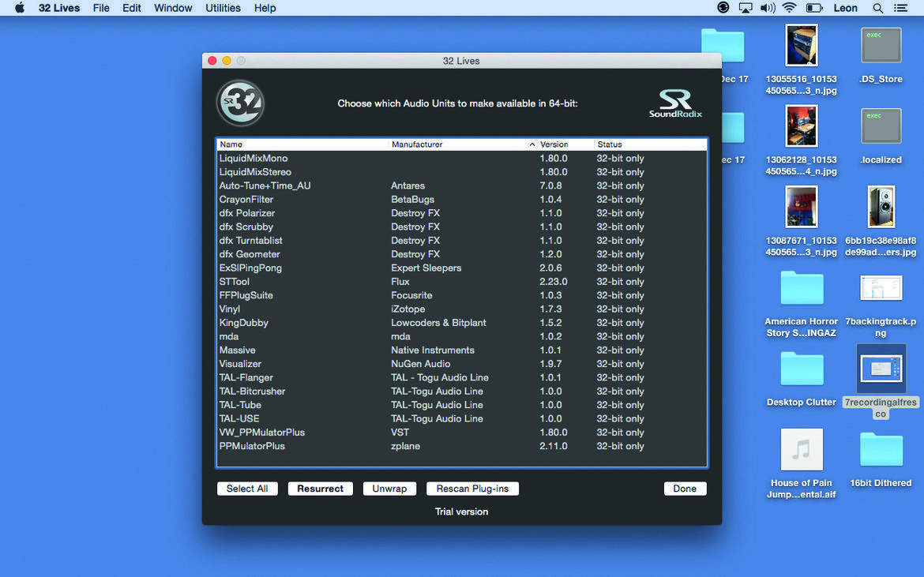The height and width of the screenshot is (577, 924).
Task: Open the Utilities menu
Action: click(x=223, y=8)
